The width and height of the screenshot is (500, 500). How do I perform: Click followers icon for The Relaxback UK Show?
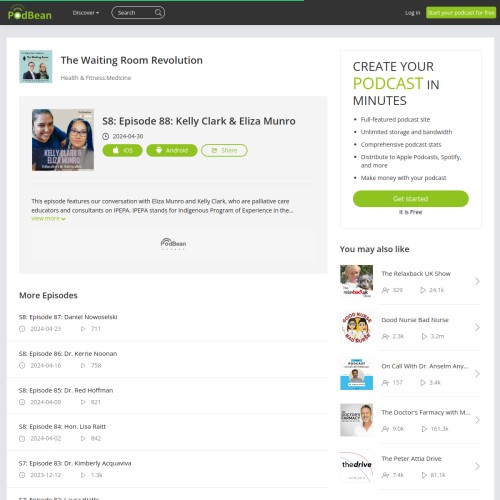[385, 290]
